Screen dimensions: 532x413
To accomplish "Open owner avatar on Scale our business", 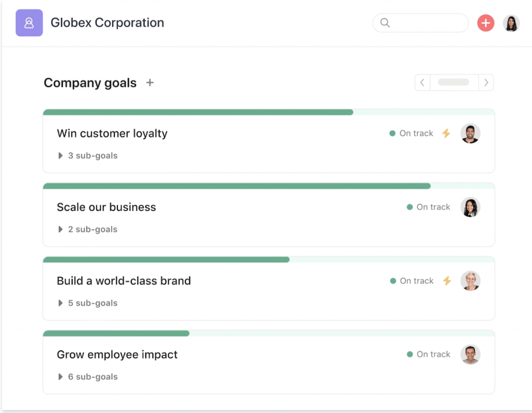I will [x=470, y=207].
